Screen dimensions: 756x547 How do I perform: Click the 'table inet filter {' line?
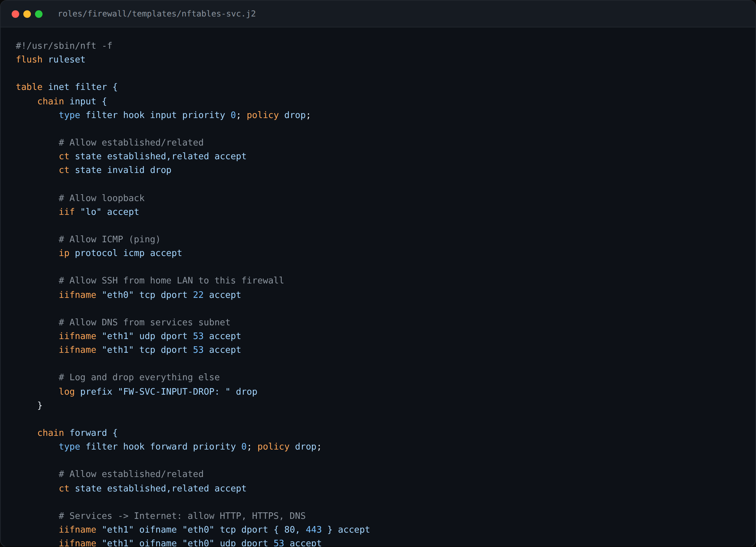(67, 87)
